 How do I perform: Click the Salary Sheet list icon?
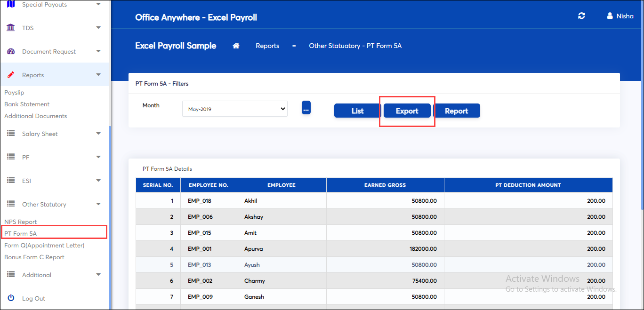coord(11,134)
